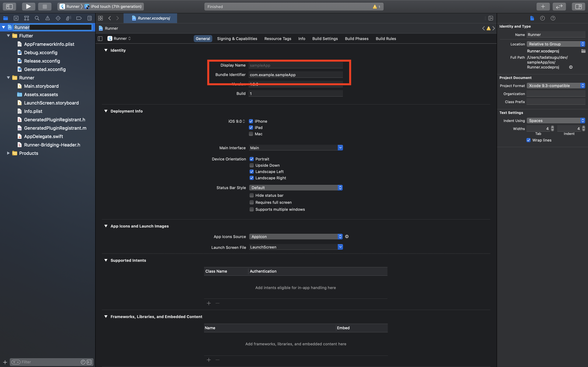Show the History inspector clock icon
Image resolution: width=588 pixels, height=367 pixels.
(542, 18)
